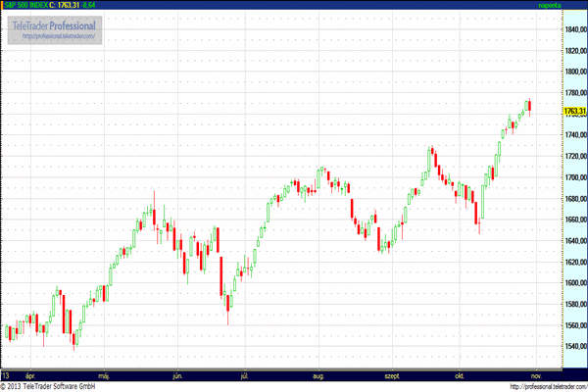The height and width of the screenshot is (392, 588).
Task: Select the 'okt.' month marker on time axis
Action: coord(460,375)
